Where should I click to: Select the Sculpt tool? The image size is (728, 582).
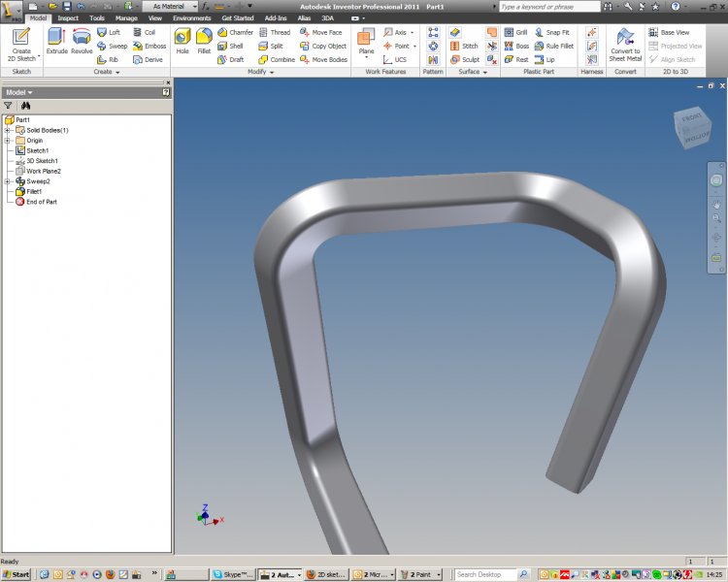click(465, 59)
